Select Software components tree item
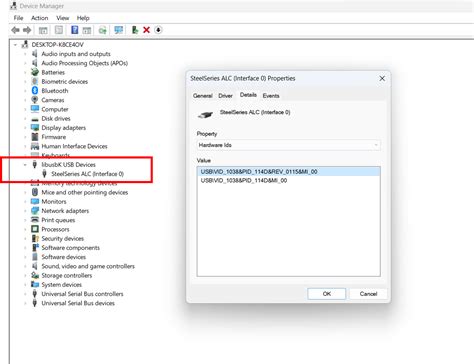The image size is (474, 364). click(x=71, y=248)
